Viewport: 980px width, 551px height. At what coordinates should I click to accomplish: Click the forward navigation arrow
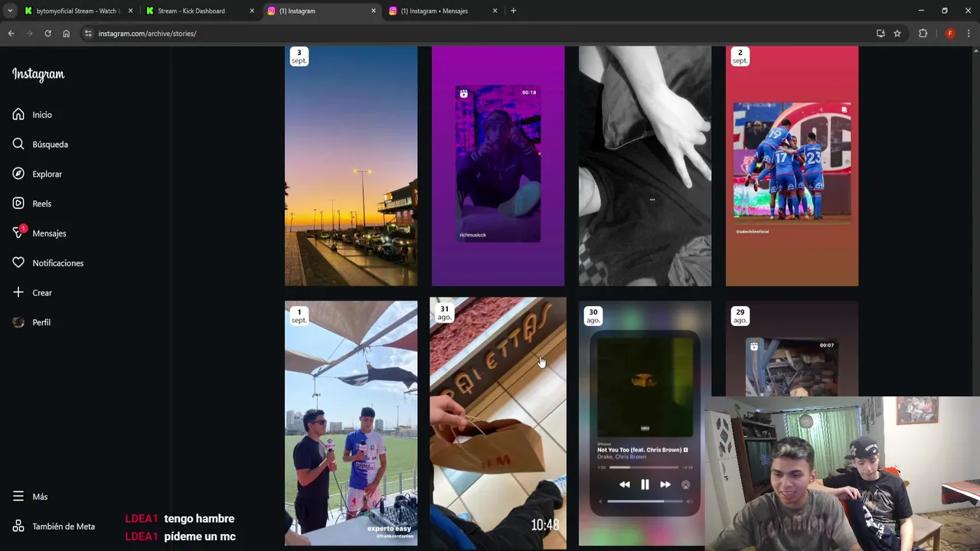29,34
